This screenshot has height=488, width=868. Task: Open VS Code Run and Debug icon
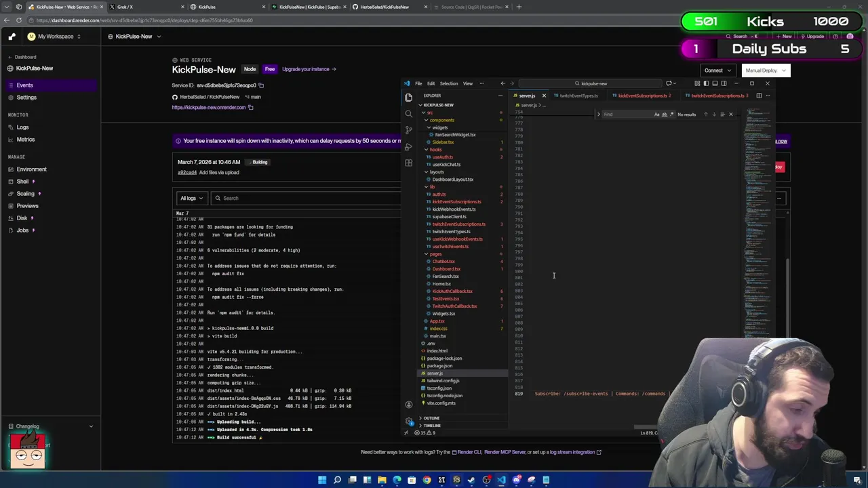click(x=408, y=146)
